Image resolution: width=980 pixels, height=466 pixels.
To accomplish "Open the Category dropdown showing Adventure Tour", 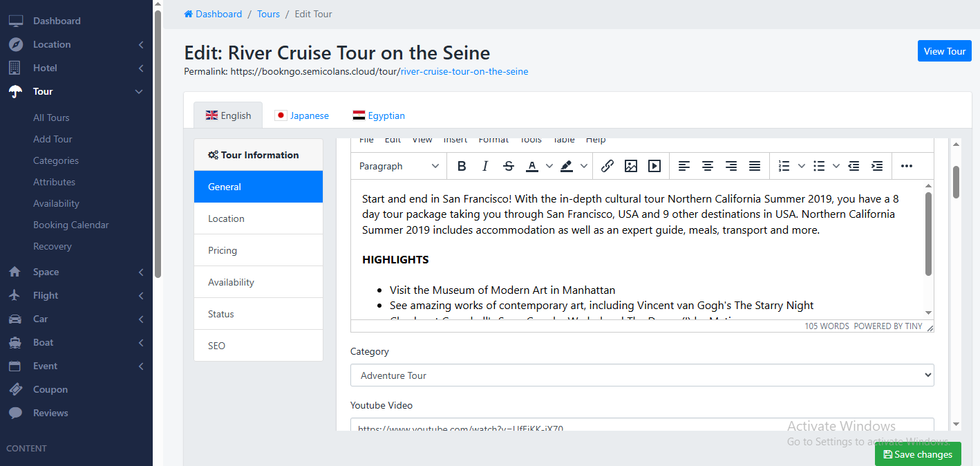I will (x=642, y=375).
